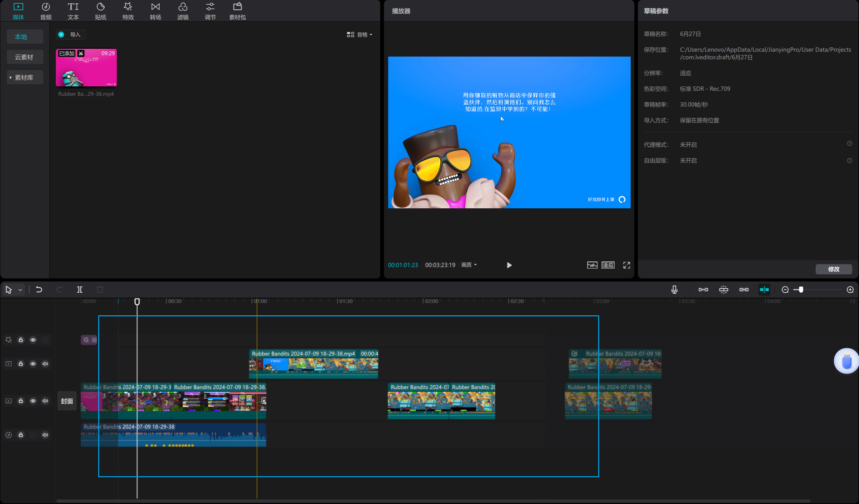Lock the main video track
859x504 pixels.
pyautogui.click(x=21, y=401)
